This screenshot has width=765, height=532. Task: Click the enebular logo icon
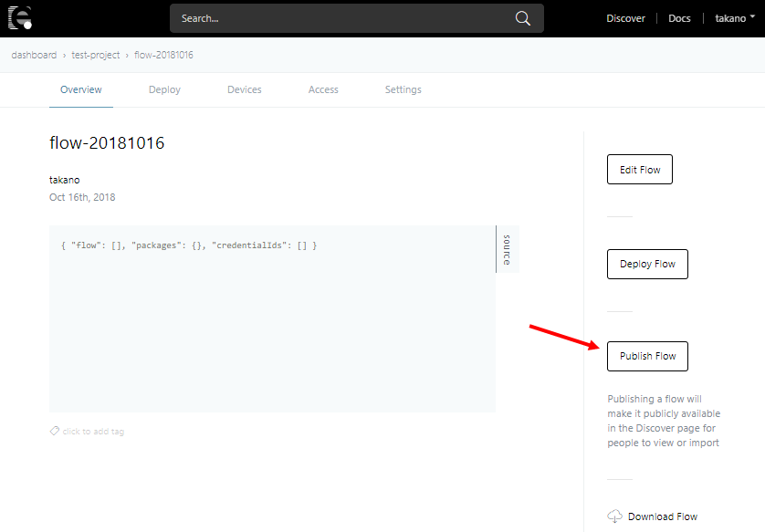[20, 17]
